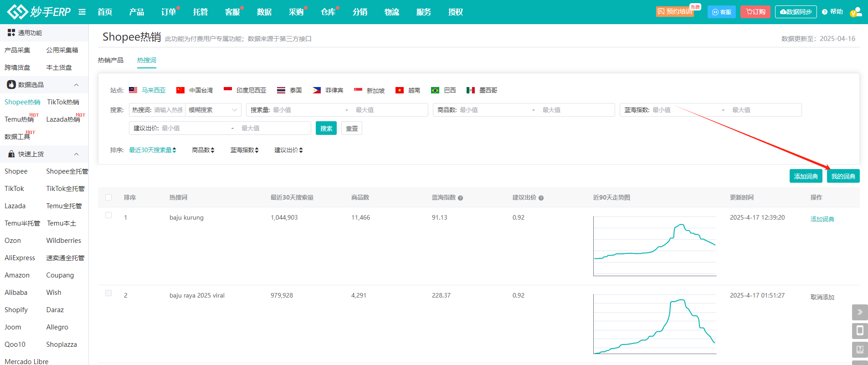Click the 数据同步 cloud sync button
The width and height of the screenshot is (868, 365).
click(796, 12)
